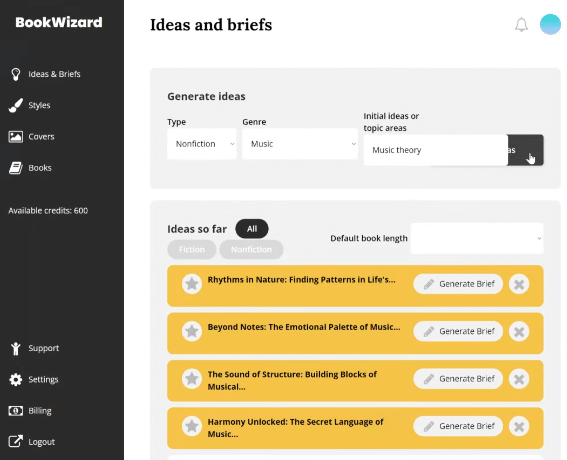Image resolution: width=567 pixels, height=460 pixels.
Task: Open Covers image icon in sidebar
Action: 16,137
